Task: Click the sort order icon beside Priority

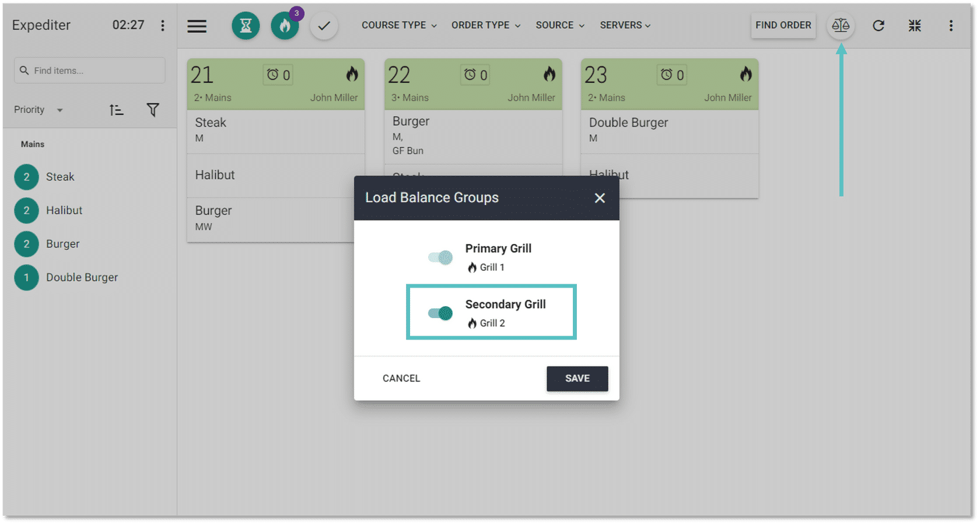Action: pos(117,110)
